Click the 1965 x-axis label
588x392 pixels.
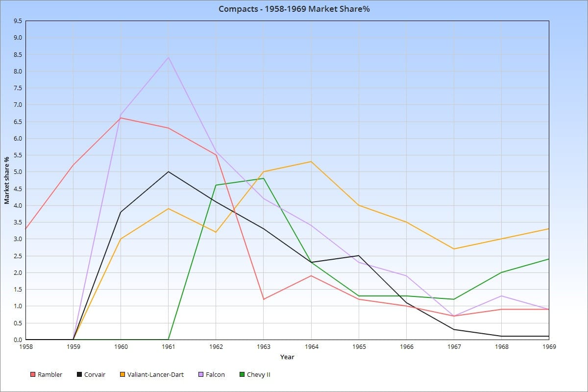tap(359, 347)
